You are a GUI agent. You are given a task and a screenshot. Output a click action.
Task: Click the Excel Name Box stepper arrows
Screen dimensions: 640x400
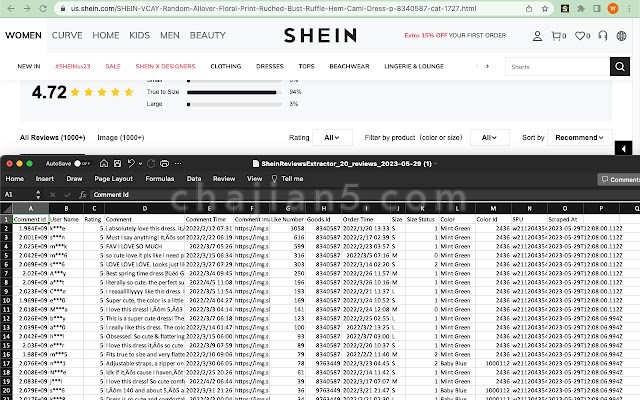point(38,195)
